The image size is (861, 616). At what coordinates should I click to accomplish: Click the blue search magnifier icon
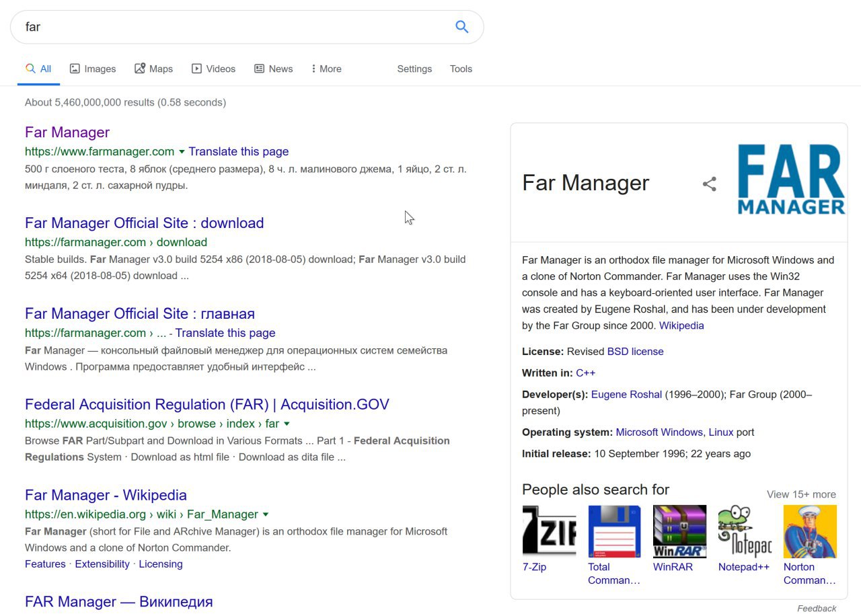point(461,27)
